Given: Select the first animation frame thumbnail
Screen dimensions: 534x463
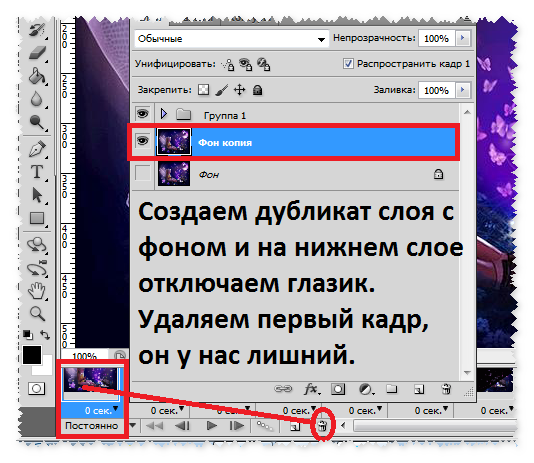Looking at the screenshot, I should pos(91,382).
